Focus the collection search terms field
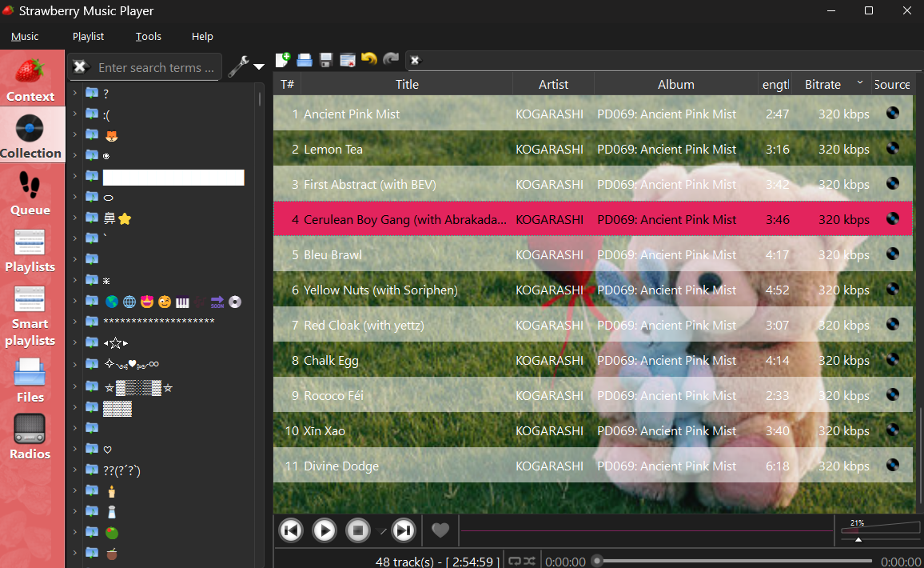924x568 pixels. click(x=156, y=67)
